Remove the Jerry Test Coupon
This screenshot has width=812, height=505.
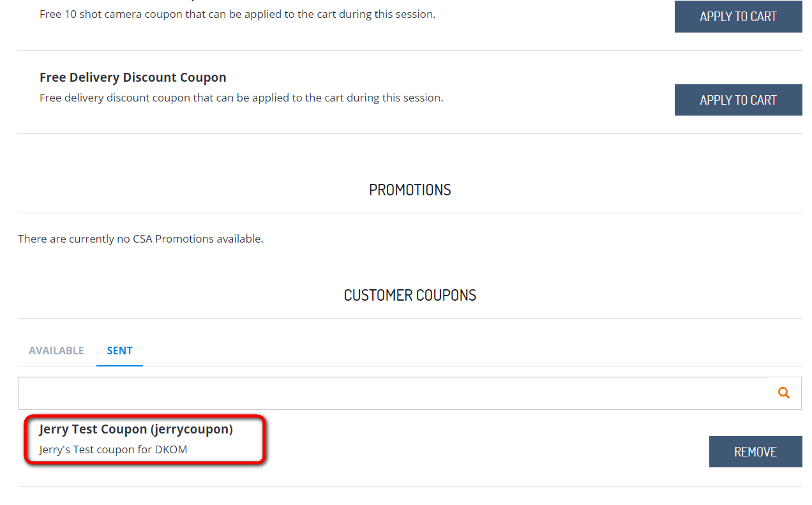tap(755, 451)
